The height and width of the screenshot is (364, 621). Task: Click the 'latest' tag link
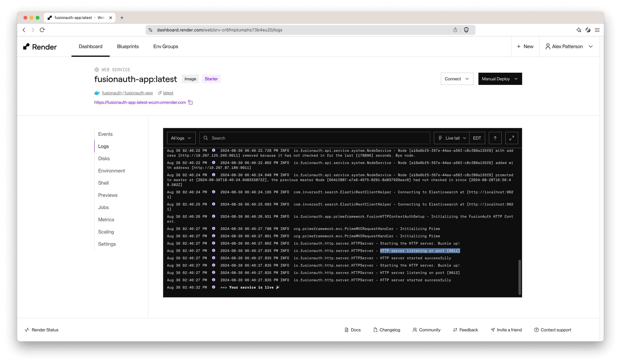(x=168, y=93)
